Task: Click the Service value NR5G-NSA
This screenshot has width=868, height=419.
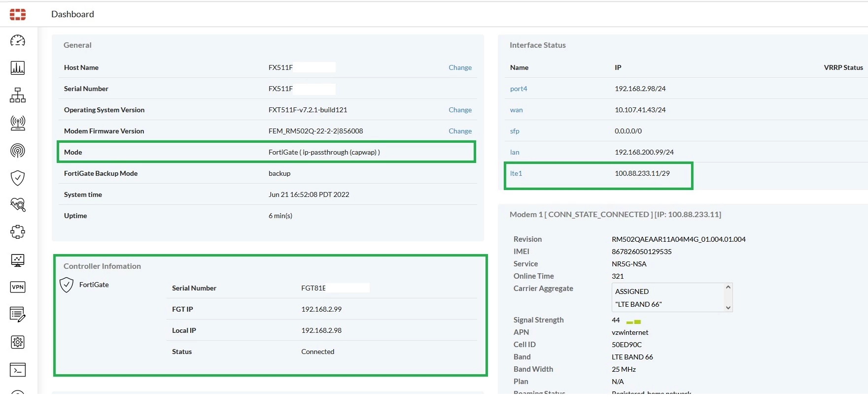Action: point(629,264)
